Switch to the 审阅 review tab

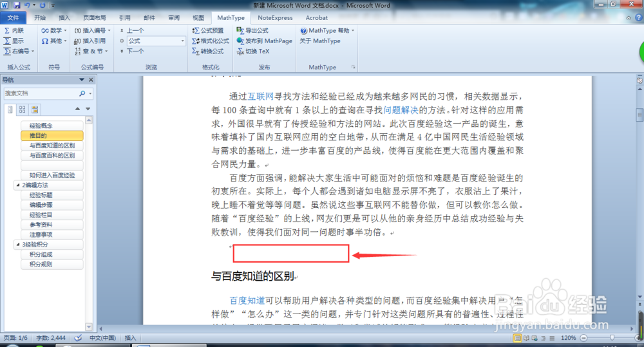(x=174, y=17)
